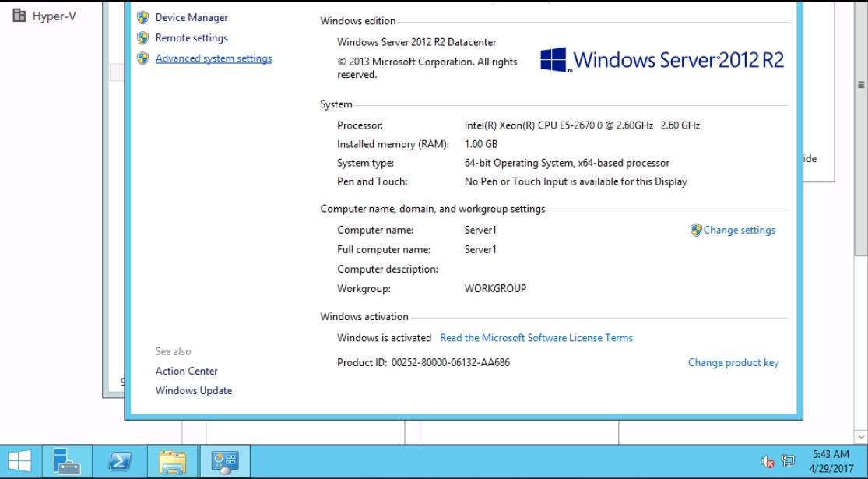Click the scroll down arrow at right edge
This screenshot has width=868, height=479.
(x=861, y=438)
